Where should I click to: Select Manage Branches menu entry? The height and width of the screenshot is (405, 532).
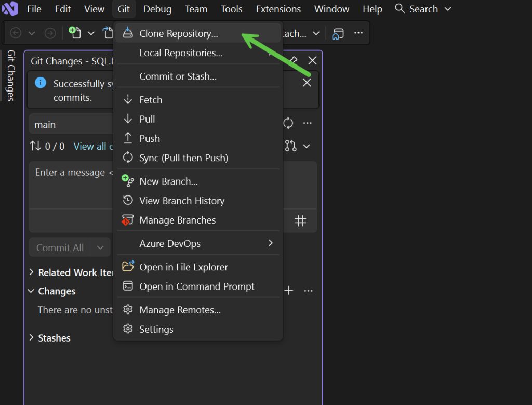[198, 220]
